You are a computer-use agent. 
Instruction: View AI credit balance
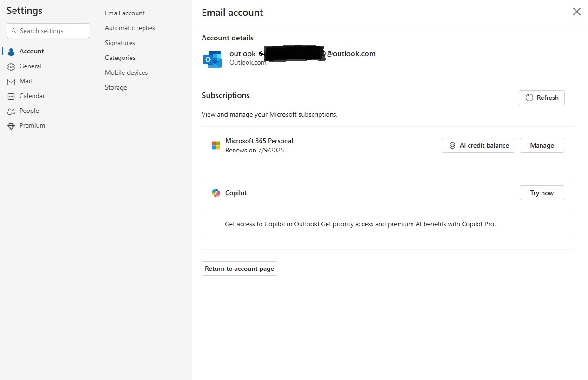[x=478, y=145]
